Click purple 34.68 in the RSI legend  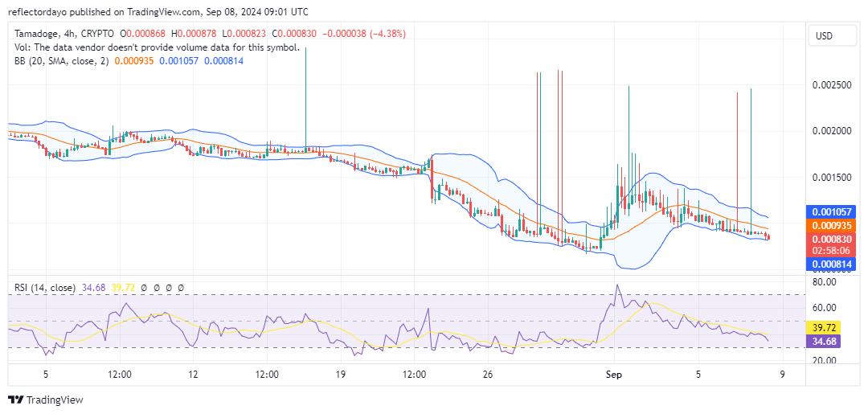click(92, 288)
